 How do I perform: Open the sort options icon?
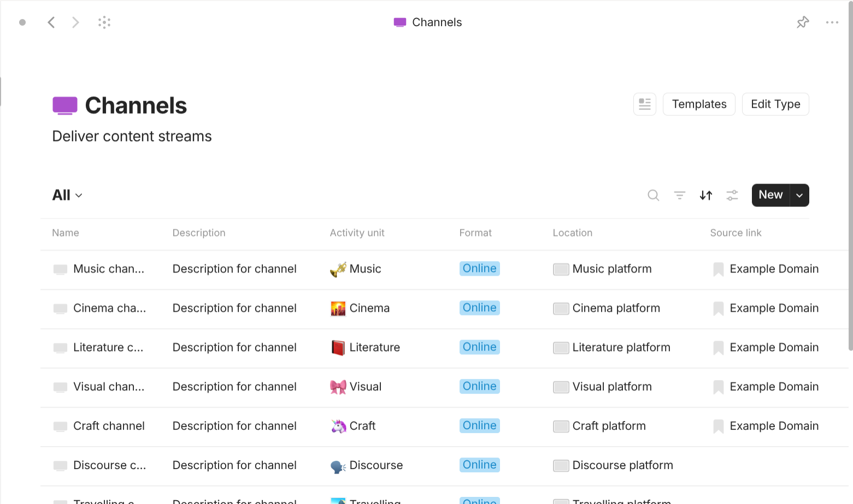(x=705, y=195)
